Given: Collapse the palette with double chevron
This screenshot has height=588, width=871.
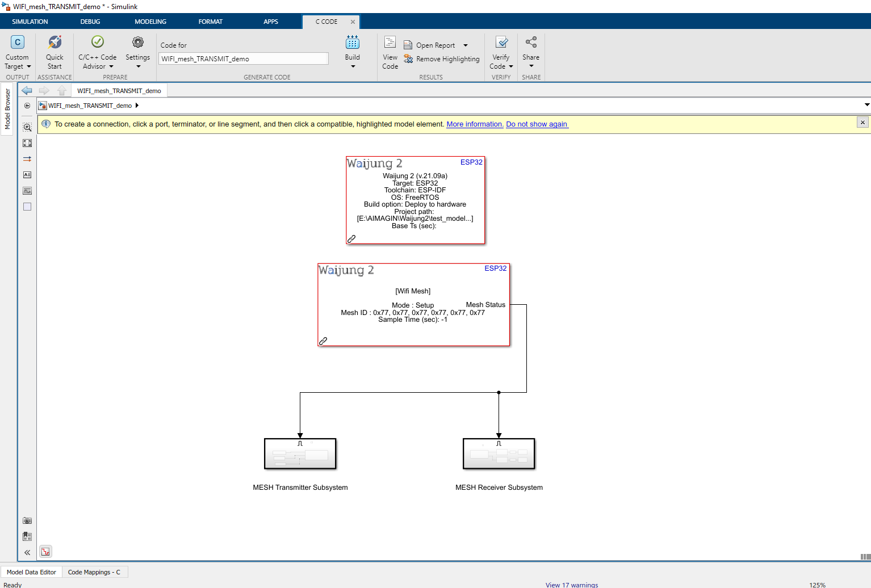Looking at the screenshot, I should [27, 552].
